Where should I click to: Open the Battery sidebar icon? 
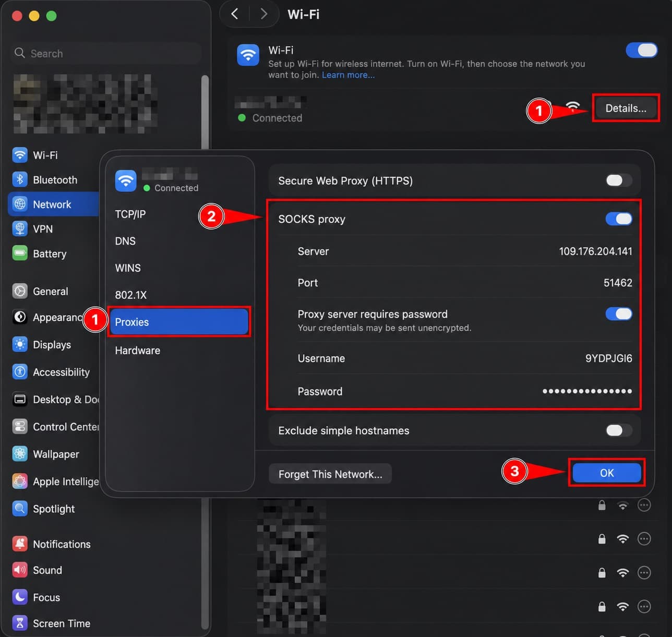(x=20, y=254)
